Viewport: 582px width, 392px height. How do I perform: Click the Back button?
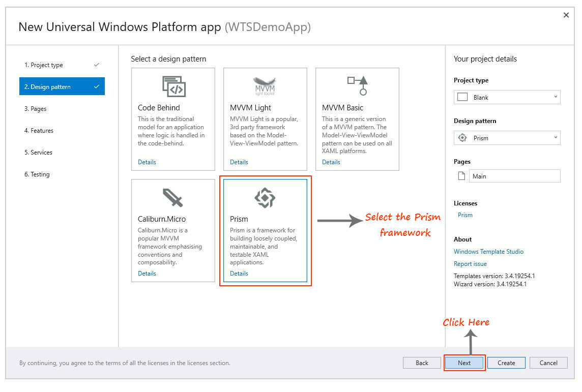(x=422, y=363)
